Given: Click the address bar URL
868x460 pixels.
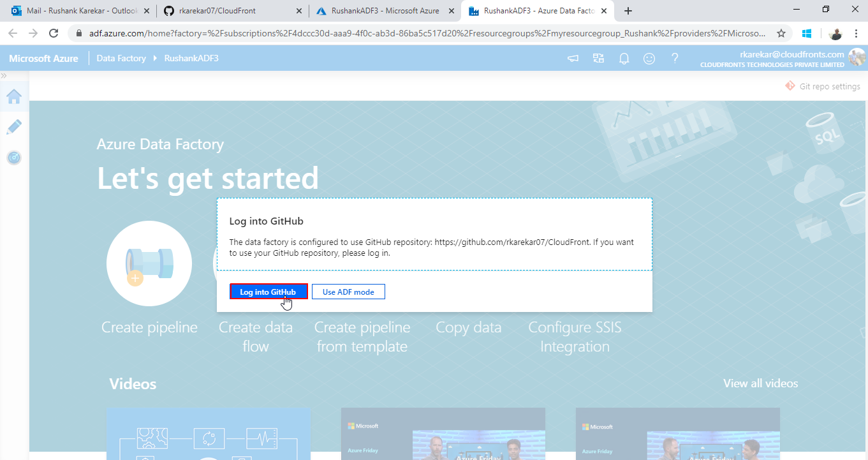Looking at the screenshot, I should click(427, 33).
